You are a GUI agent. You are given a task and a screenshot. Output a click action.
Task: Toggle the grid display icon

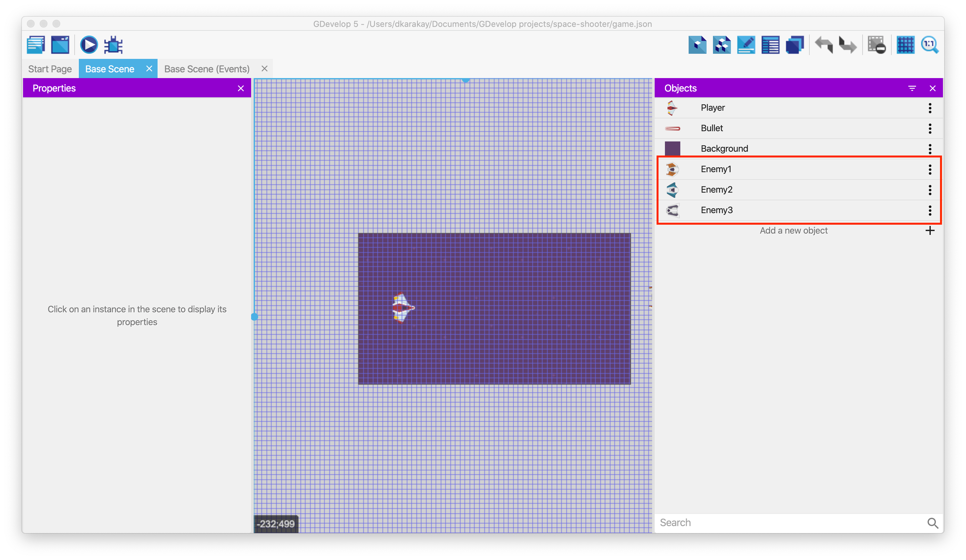[905, 45]
